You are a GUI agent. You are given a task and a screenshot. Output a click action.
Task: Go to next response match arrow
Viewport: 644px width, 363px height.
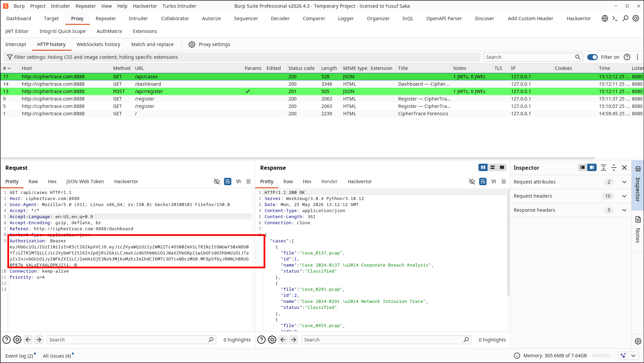pyautogui.click(x=294, y=340)
